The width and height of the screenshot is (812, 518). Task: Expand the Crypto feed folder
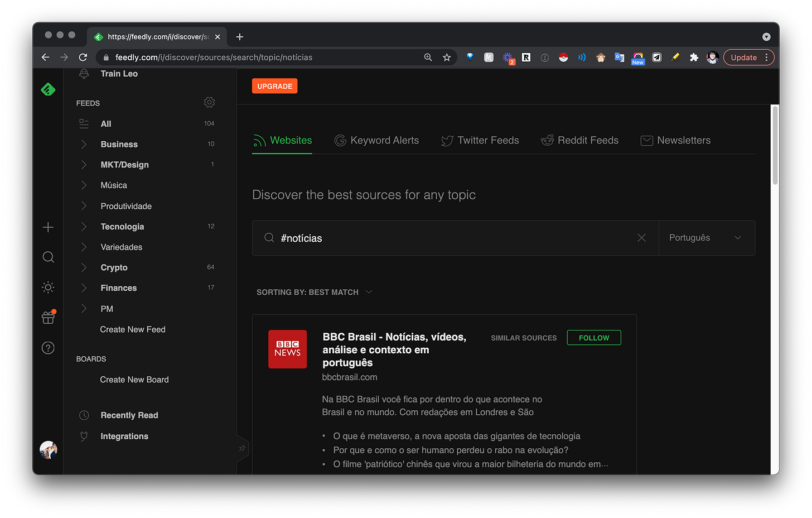pos(84,267)
